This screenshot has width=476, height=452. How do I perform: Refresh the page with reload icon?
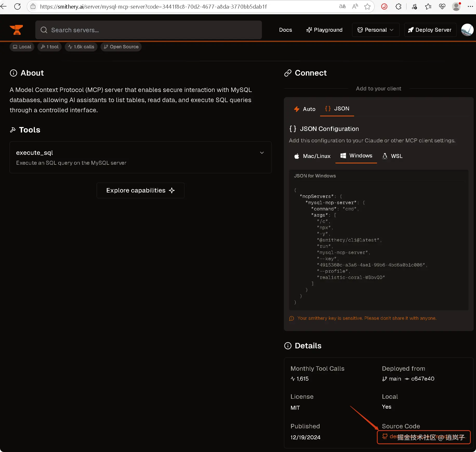(x=17, y=6)
